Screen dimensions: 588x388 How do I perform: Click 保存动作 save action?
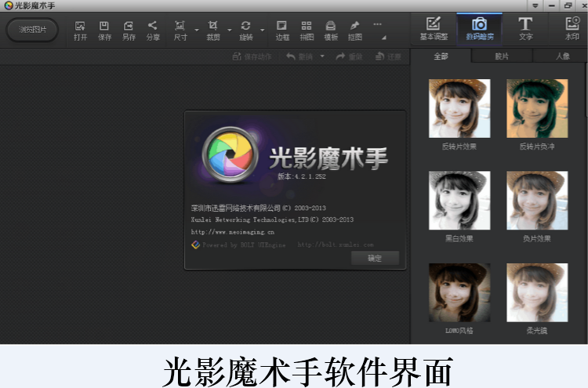pos(252,56)
